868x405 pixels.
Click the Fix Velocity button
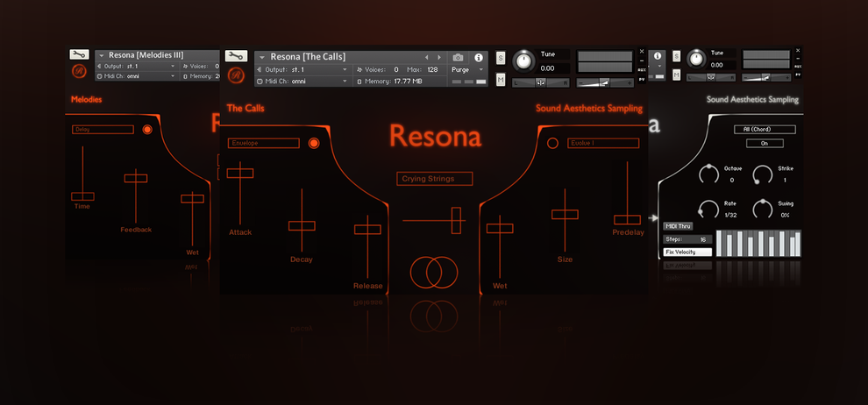point(687,252)
